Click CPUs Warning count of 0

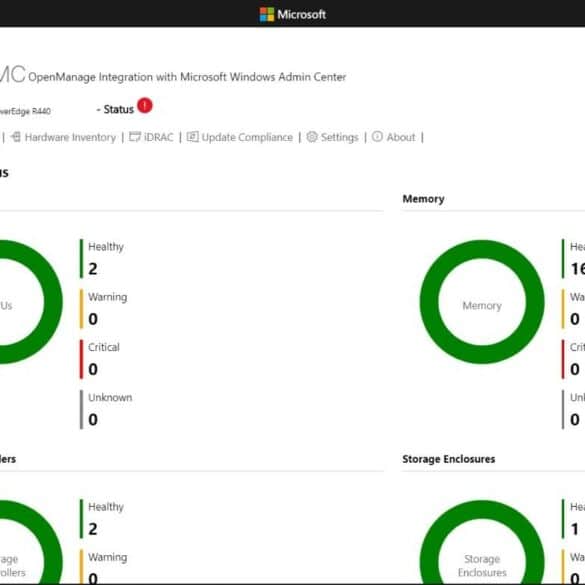[93, 319]
